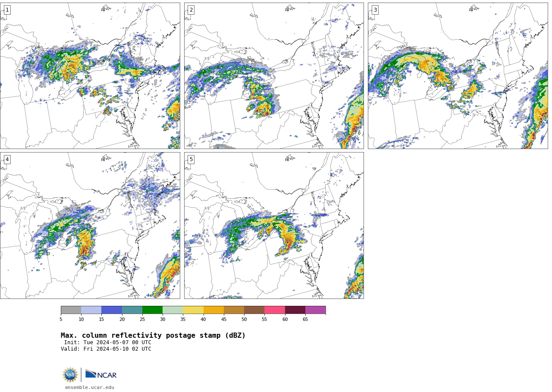The width and height of the screenshot is (552, 392).
Task: Click the orange 40-45 dBZ swatch
Action: pyautogui.click(x=213, y=310)
